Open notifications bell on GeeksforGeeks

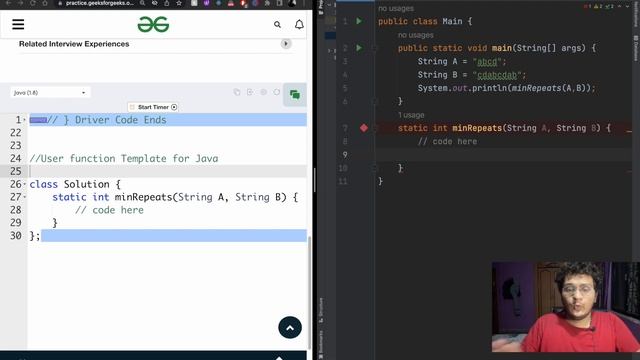(x=299, y=24)
